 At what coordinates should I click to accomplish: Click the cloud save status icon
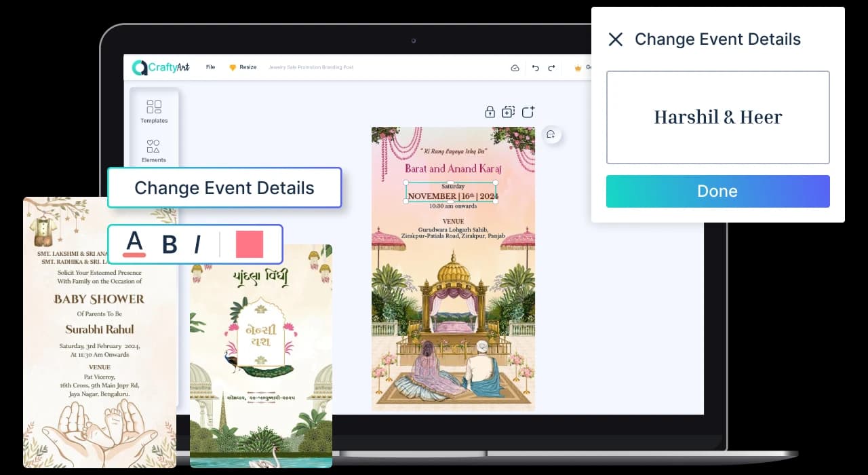coord(515,68)
